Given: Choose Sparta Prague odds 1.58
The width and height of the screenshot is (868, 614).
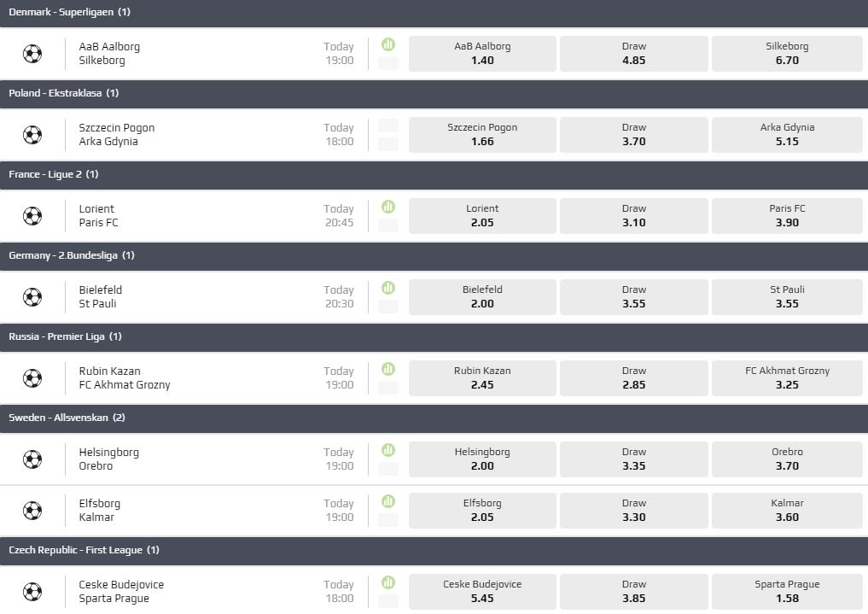Looking at the screenshot, I should click(x=787, y=592).
